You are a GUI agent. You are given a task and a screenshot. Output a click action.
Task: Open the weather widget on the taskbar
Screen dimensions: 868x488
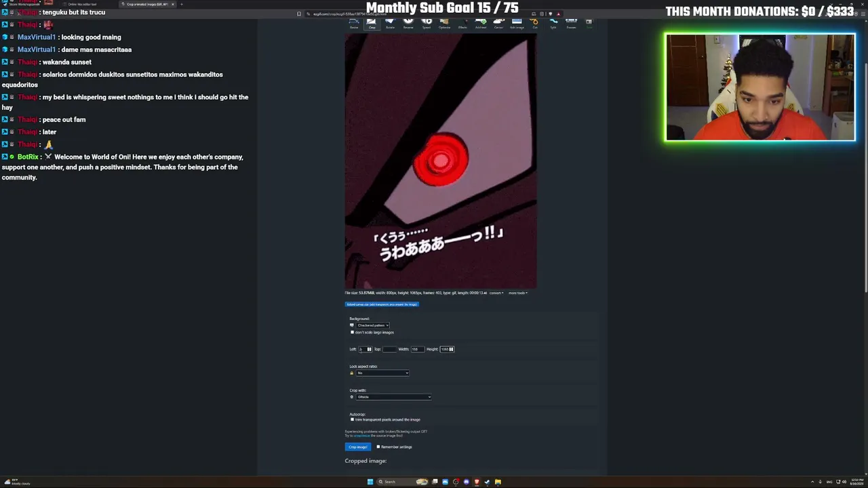click(x=18, y=482)
